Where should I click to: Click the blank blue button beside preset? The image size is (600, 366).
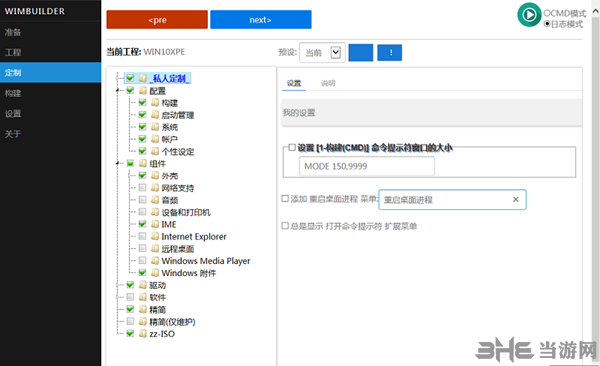click(x=360, y=52)
